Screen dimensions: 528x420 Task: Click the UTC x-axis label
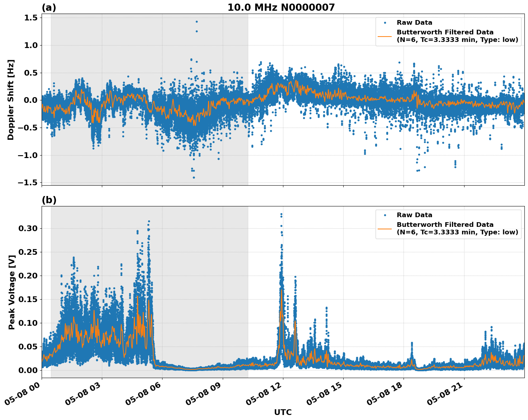coord(283,412)
